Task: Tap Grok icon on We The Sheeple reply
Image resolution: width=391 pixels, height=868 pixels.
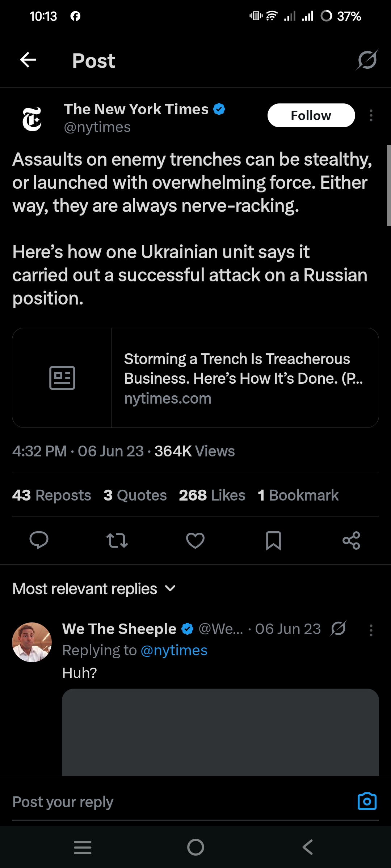Action: [339, 629]
